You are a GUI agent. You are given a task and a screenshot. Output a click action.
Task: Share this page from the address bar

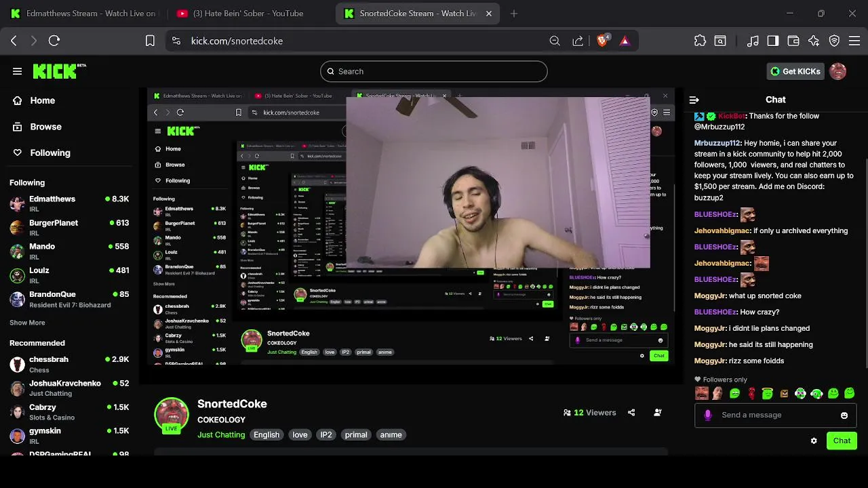[578, 41]
